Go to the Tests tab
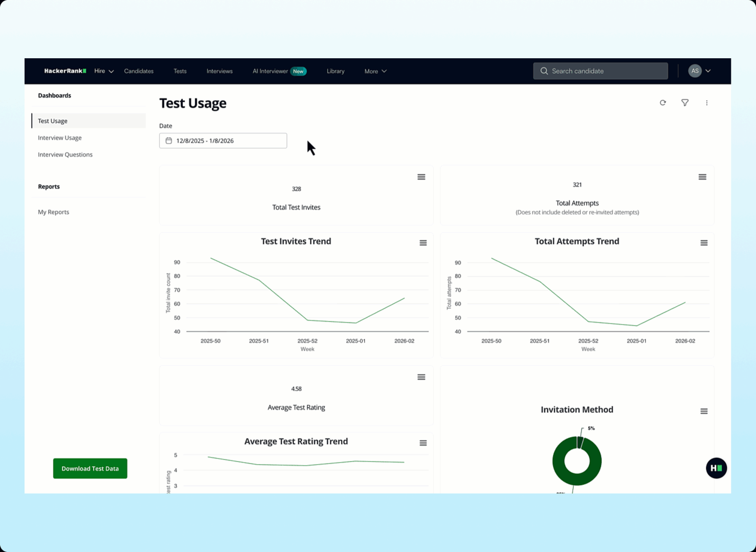Screen dimensions: 756x552 pyautogui.click(x=180, y=71)
